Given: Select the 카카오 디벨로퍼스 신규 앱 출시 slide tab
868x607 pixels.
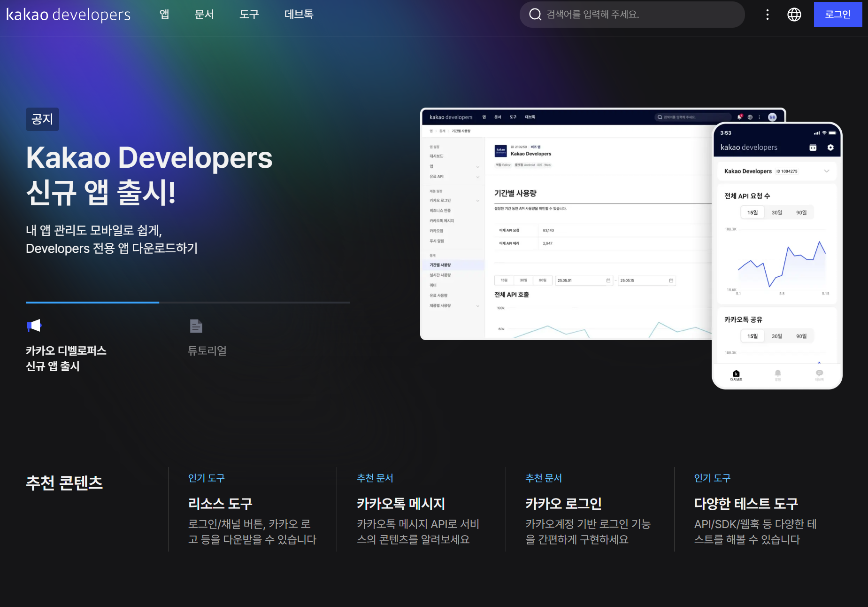Looking at the screenshot, I should click(x=66, y=358).
